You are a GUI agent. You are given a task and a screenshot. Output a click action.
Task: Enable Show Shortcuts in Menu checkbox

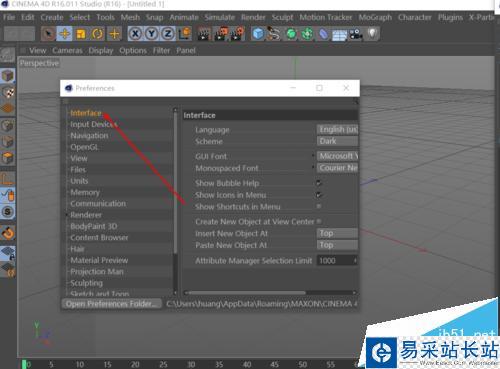click(319, 206)
